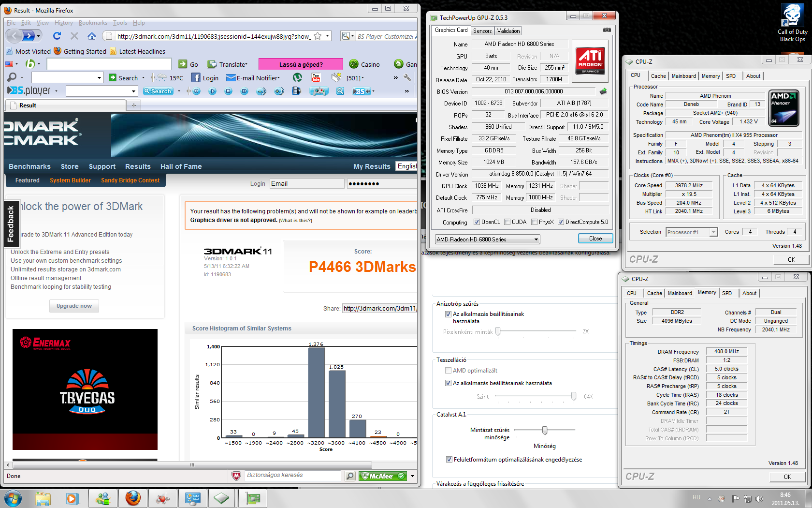This screenshot has height=508, width=812.
Task: Adjust the 'Szint' tessellation level slider
Action: [x=574, y=396]
